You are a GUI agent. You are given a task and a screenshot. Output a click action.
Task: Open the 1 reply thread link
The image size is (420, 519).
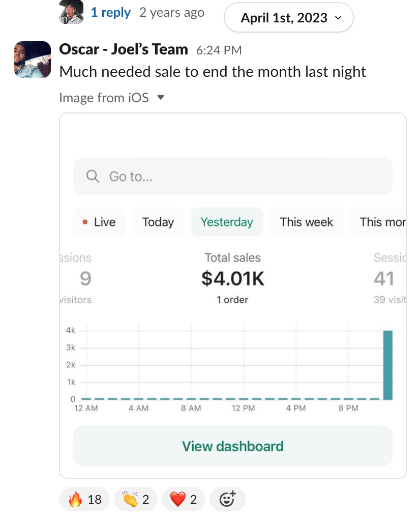(x=110, y=12)
